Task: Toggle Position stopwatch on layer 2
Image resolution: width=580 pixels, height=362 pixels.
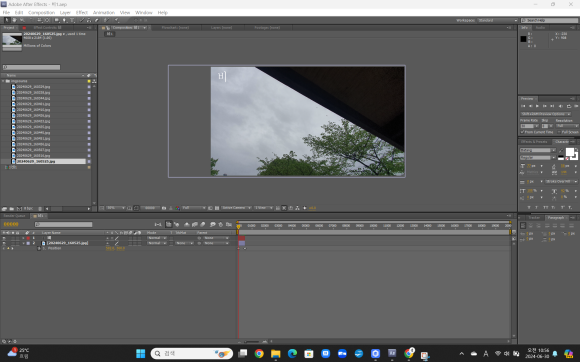Action: coord(39,248)
